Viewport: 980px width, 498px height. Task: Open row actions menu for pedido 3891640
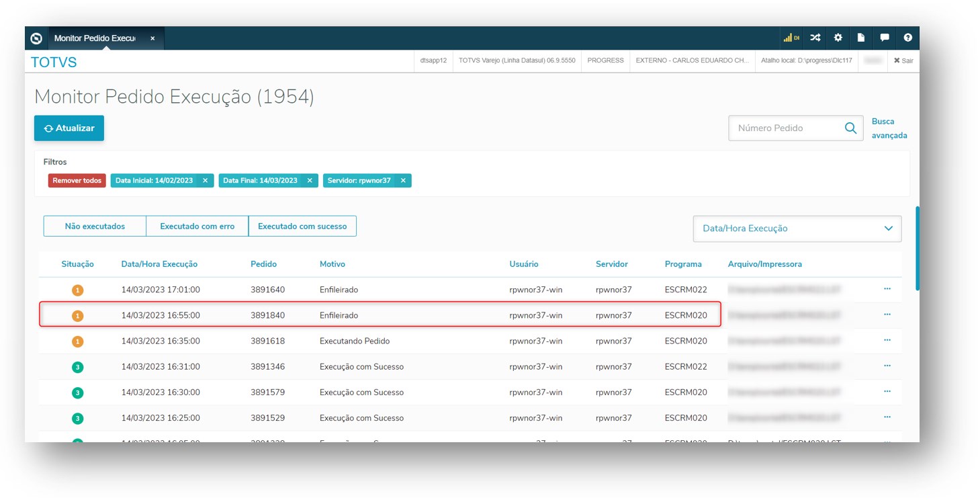[887, 289]
